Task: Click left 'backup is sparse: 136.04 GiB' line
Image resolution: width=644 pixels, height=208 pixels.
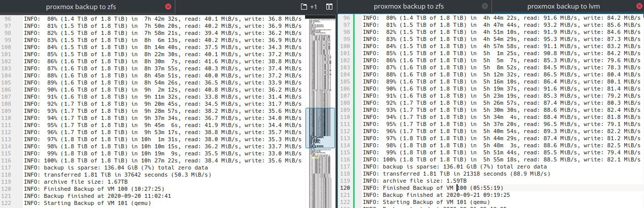Action: coord(115,168)
